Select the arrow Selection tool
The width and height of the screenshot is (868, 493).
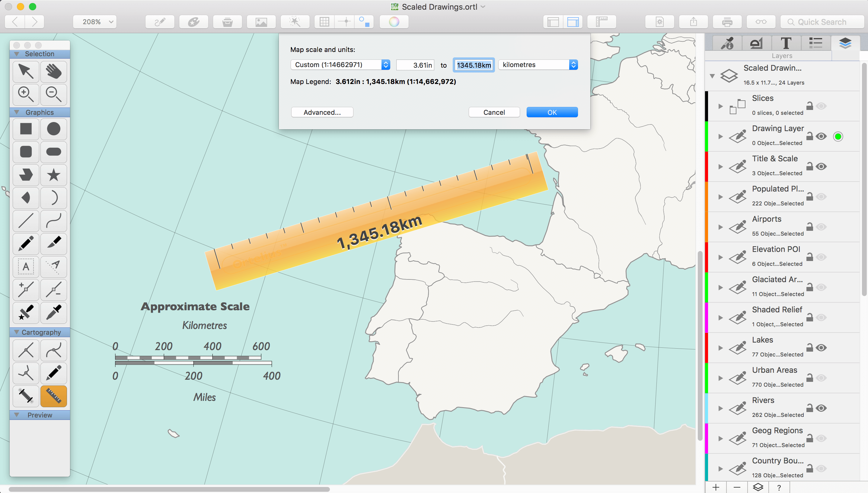26,72
